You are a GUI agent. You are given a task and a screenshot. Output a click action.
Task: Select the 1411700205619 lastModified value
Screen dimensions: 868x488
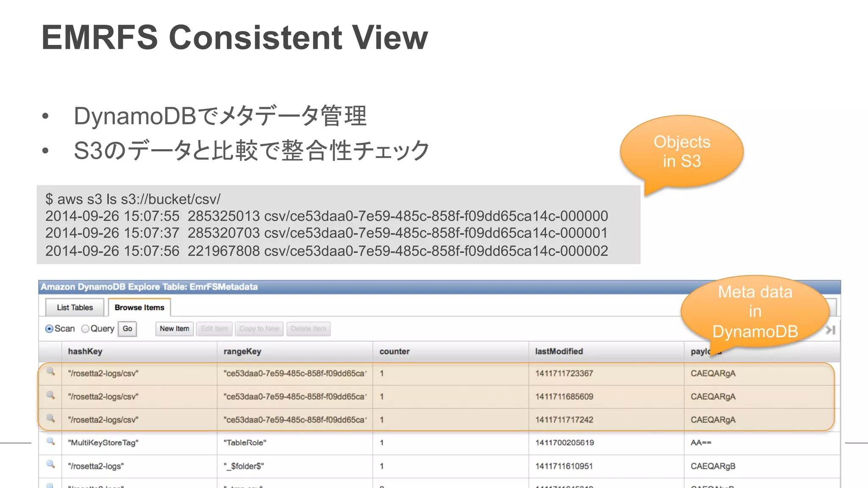coord(565,443)
